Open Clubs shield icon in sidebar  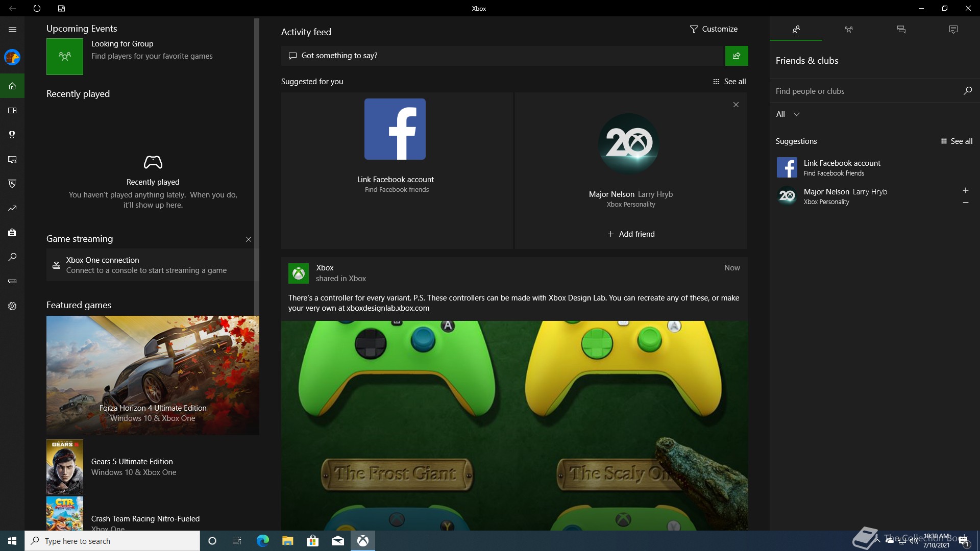click(12, 184)
